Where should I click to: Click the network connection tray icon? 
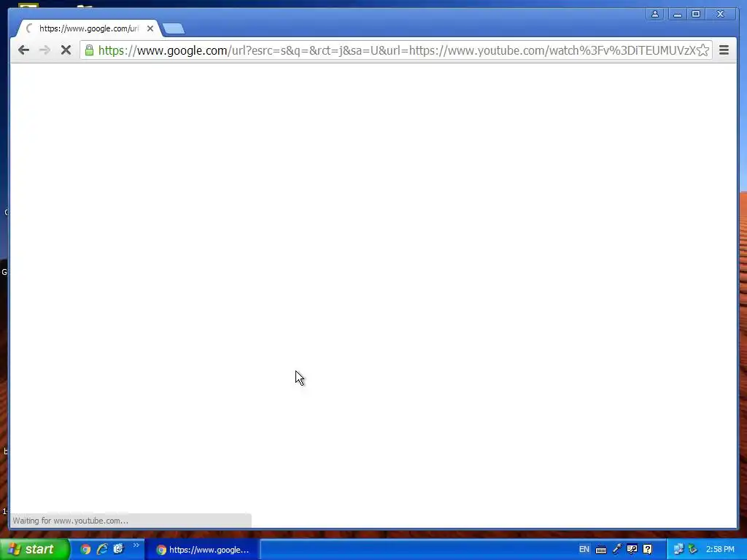point(678,550)
